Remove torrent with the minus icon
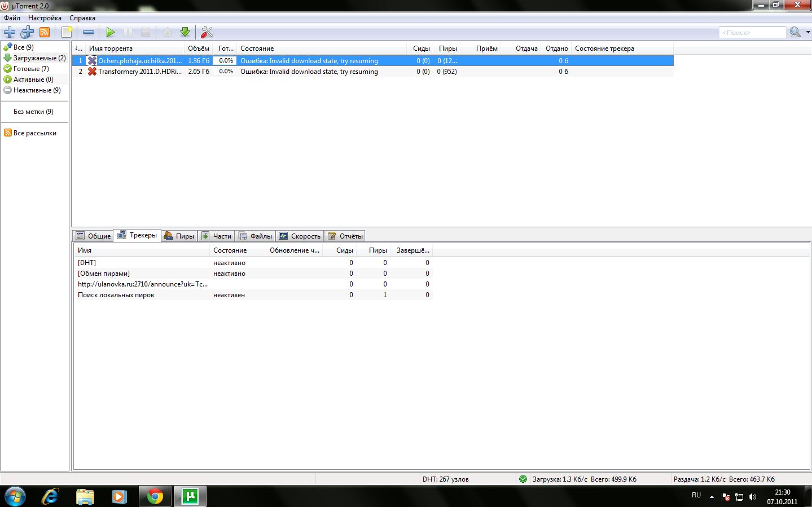This screenshot has height=507, width=812. (89, 32)
